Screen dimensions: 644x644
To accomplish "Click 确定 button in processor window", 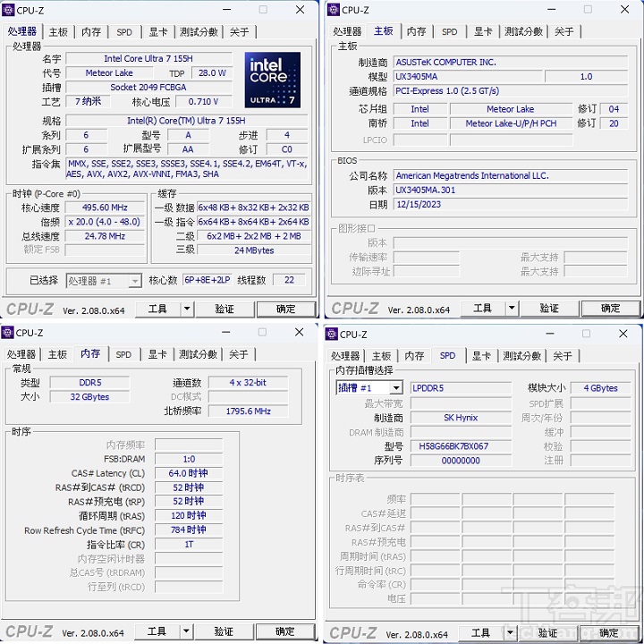I will click(286, 309).
